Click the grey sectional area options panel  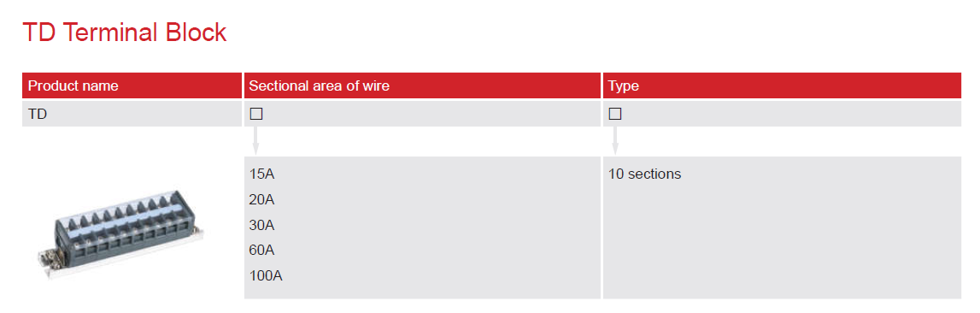click(x=422, y=227)
